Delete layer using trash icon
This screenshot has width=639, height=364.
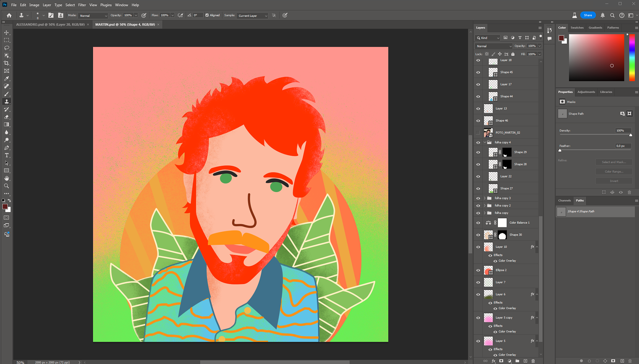[x=533, y=361]
